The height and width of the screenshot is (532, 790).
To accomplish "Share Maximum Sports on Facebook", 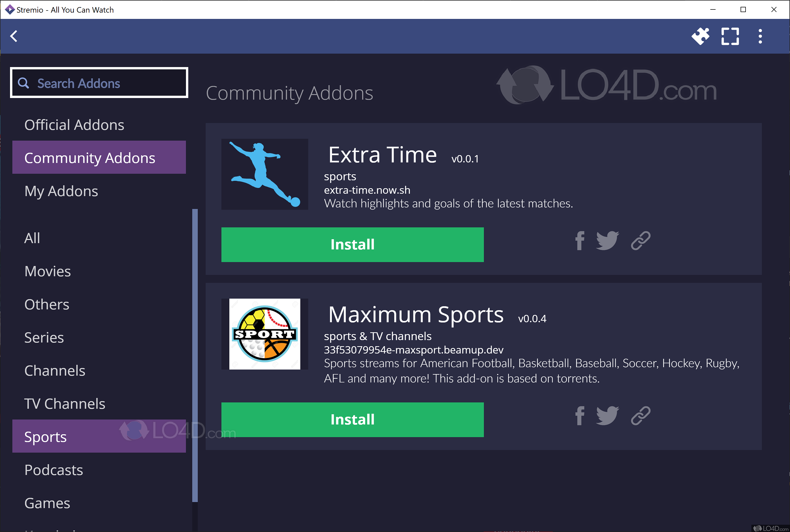I will click(580, 416).
